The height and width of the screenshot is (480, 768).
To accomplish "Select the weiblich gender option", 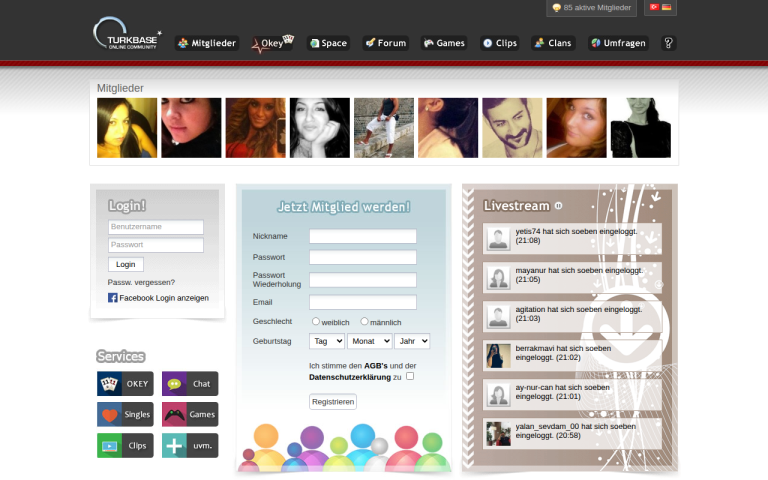I will coord(316,322).
